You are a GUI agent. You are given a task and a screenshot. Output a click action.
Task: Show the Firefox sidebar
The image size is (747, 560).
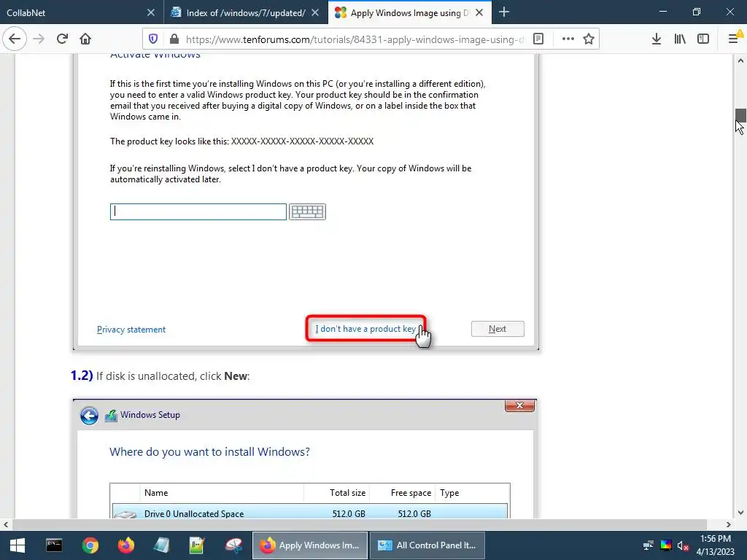coord(703,39)
